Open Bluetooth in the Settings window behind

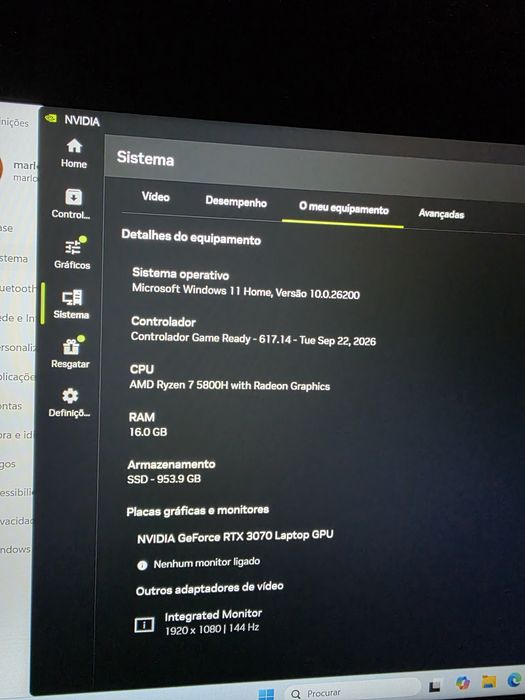(x=17, y=288)
